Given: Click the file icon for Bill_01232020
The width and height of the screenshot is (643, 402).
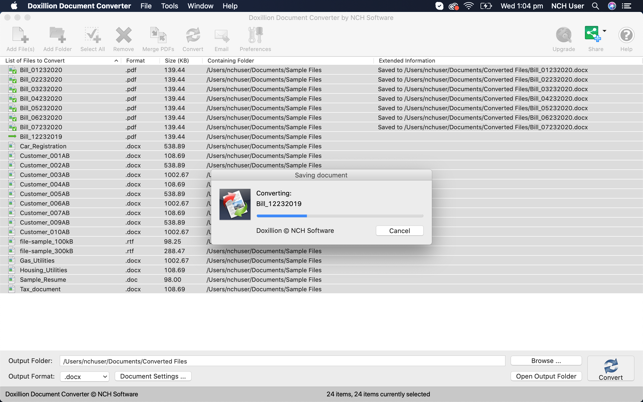Looking at the screenshot, I should point(12,70).
